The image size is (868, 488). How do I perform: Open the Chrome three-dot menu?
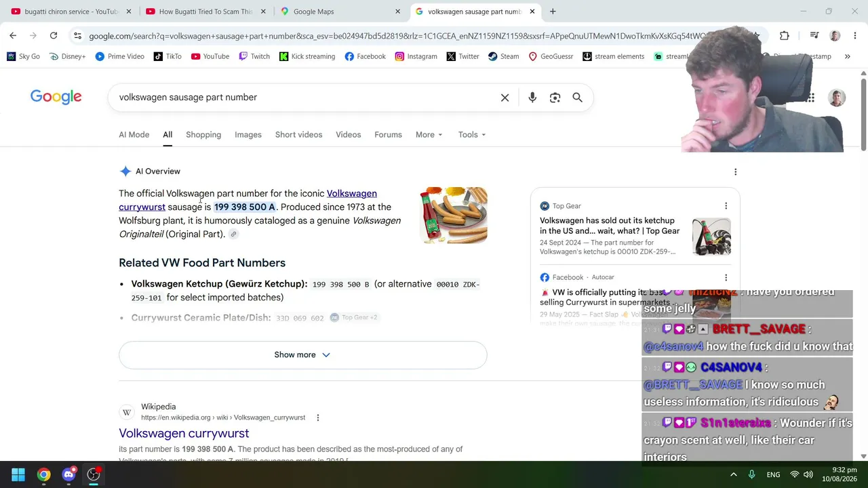coord(855,36)
